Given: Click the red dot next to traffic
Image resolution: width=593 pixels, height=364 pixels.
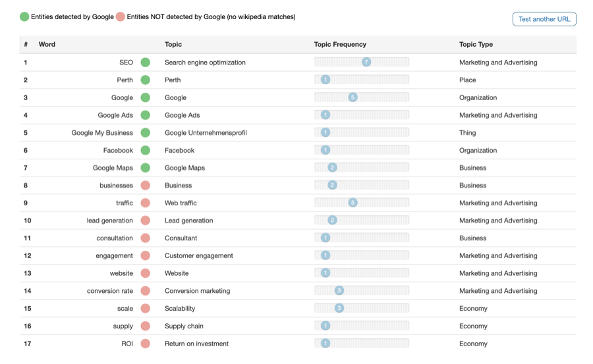Looking at the screenshot, I should pyautogui.click(x=145, y=203).
